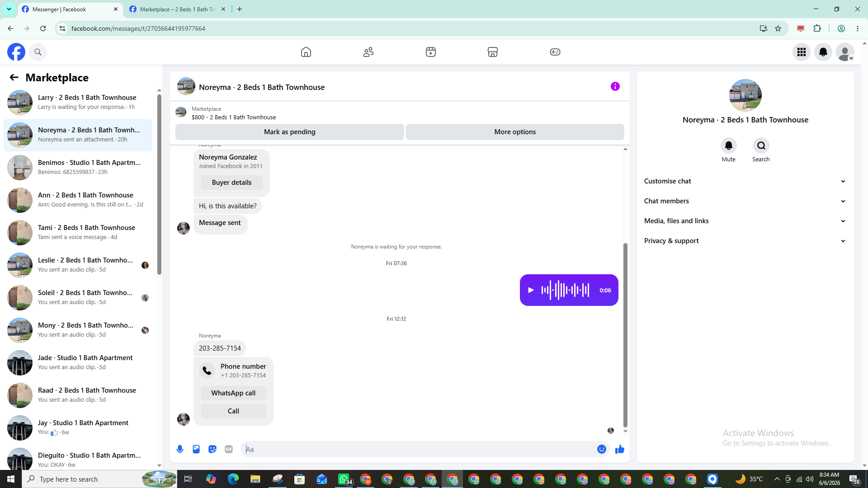
Task: Open the Marketplace storefront icon in top navigation
Action: click(493, 52)
